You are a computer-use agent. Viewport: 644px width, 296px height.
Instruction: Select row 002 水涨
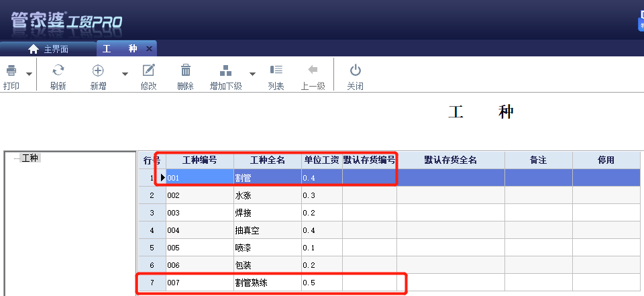(x=243, y=195)
